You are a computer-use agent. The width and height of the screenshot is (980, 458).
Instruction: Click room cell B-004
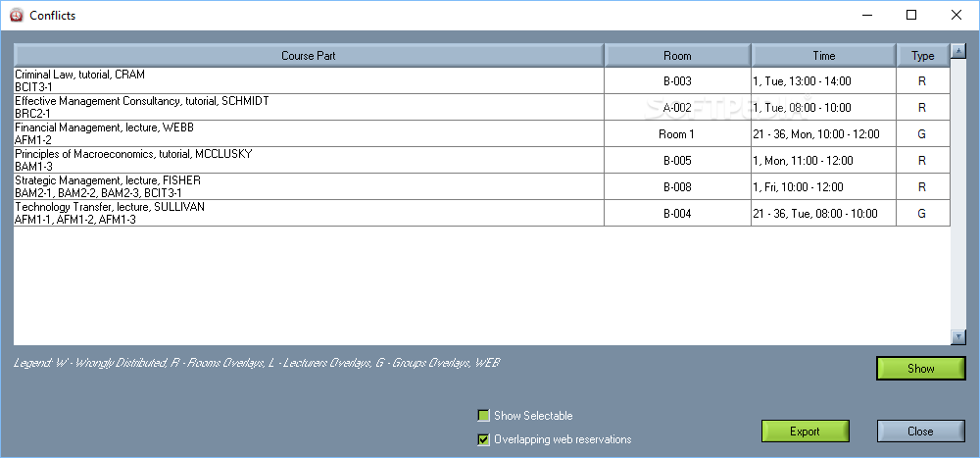click(677, 214)
